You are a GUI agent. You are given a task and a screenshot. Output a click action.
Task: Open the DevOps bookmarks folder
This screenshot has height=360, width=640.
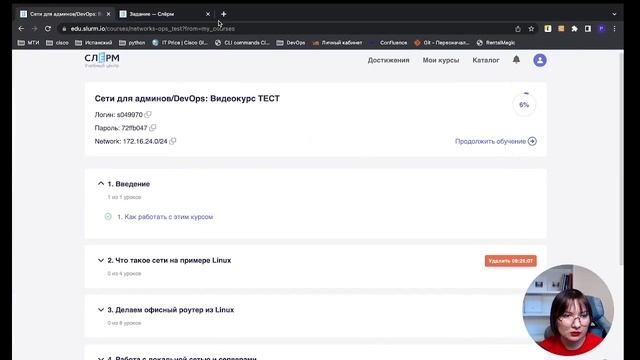click(291, 42)
